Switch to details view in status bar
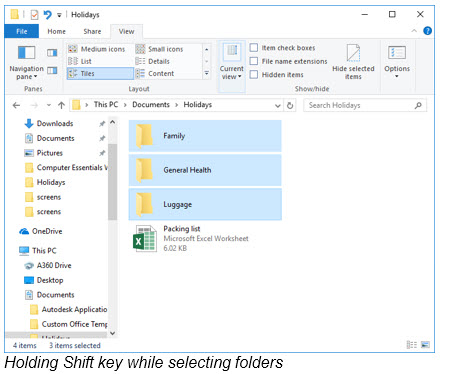 pos(412,345)
